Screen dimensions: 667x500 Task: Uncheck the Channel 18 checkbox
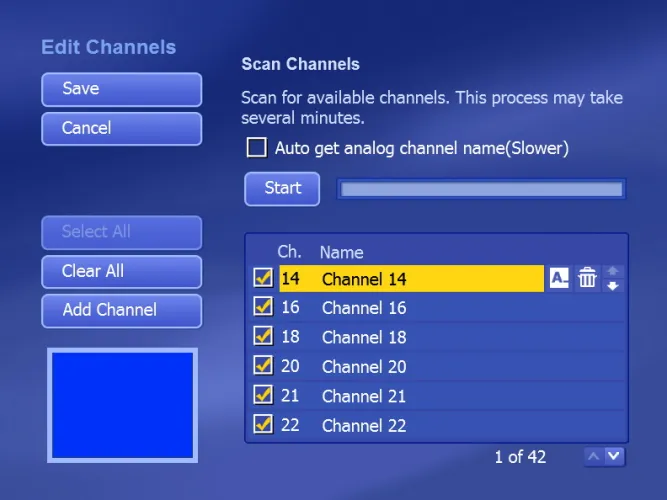[x=263, y=337]
